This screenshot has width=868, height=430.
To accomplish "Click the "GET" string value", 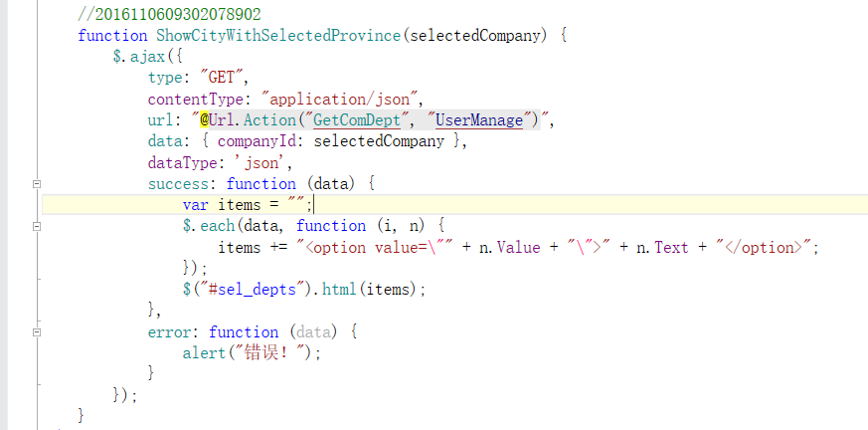I will coord(222,78).
